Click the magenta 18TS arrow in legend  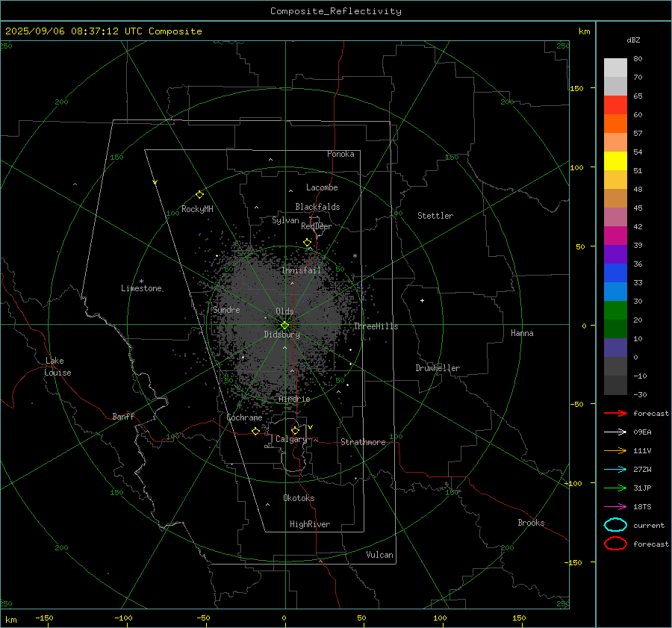[x=615, y=507]
